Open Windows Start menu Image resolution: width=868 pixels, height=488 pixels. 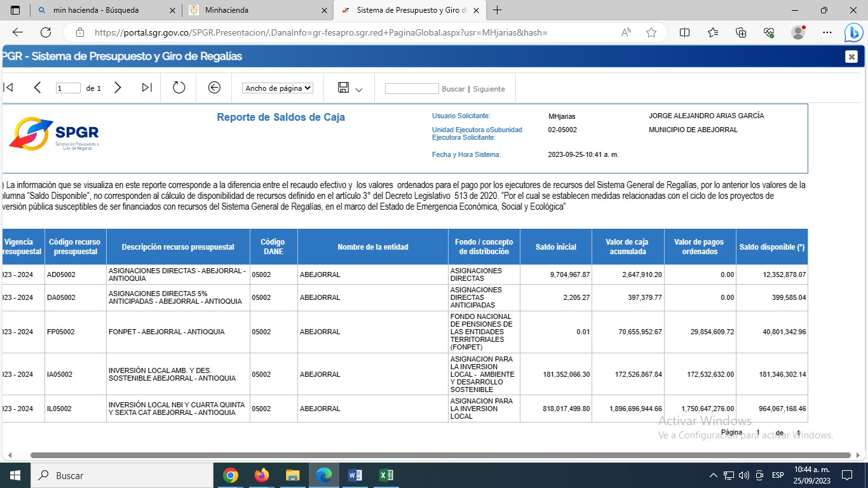[x=15, y=475]
